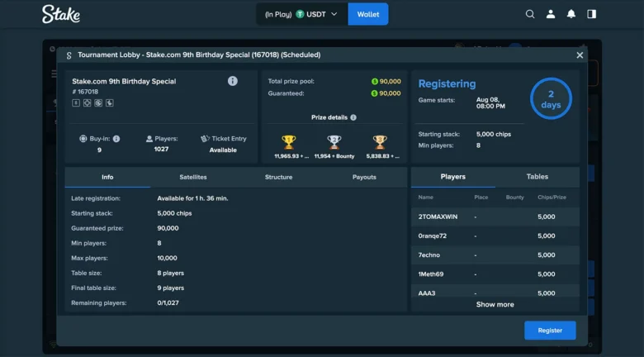Screen dimensions: 644x357
Task: Click the Bounty column header
Action: [514, 198]
